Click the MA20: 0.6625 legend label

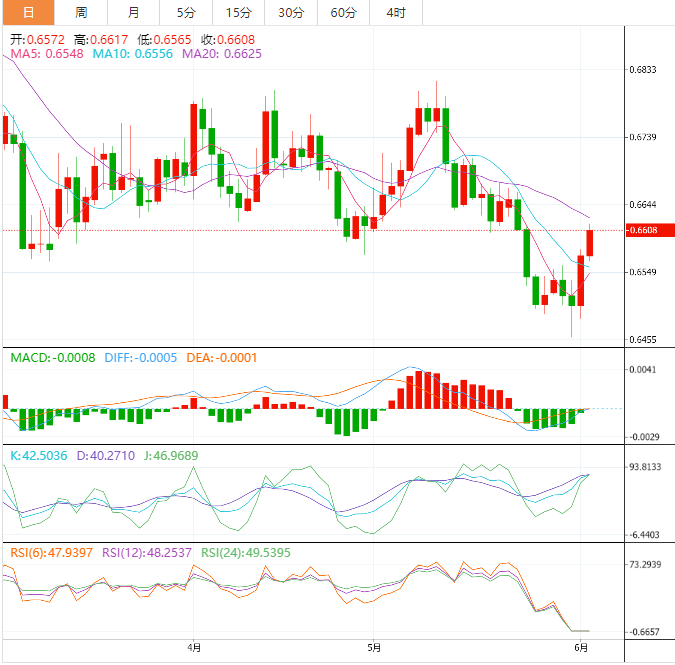click(x=222, y=53)
